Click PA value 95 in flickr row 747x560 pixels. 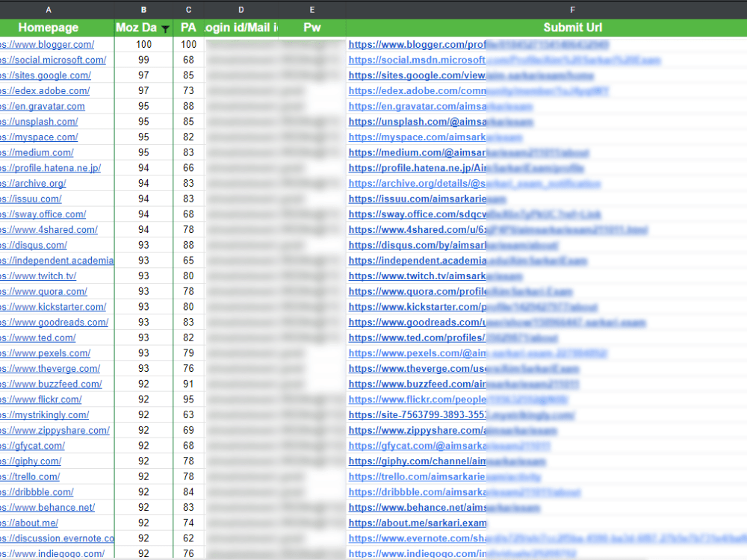tap(189, 399)
